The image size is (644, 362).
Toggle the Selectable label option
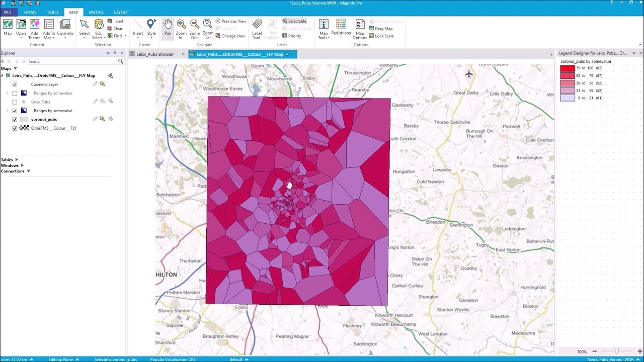click(x=294, y=21)
